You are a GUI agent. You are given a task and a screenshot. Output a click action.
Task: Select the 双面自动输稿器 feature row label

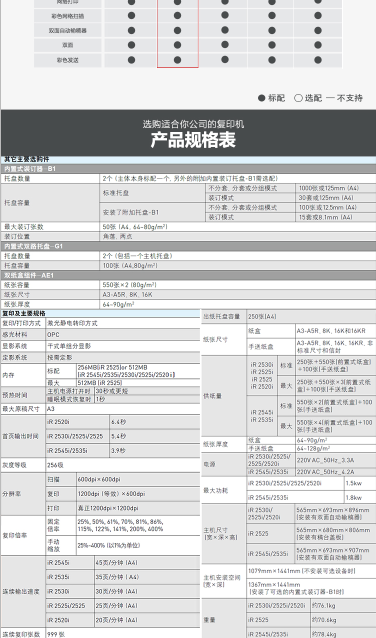pyautogui.click(x=68, y=31)
